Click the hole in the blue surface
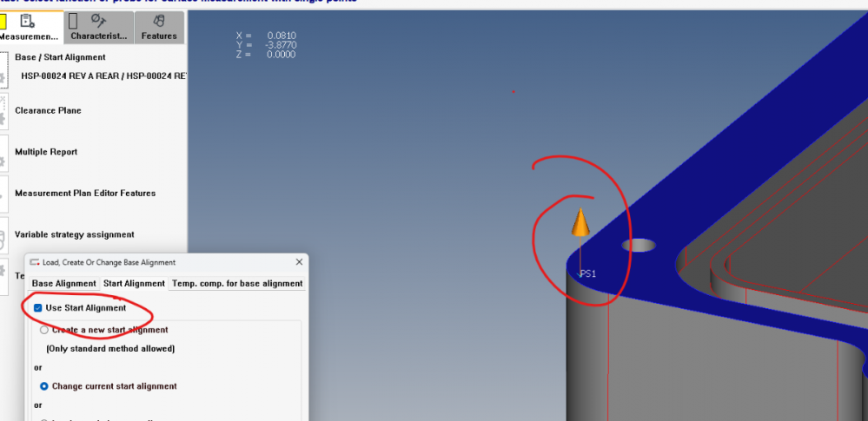 [639, 245]
